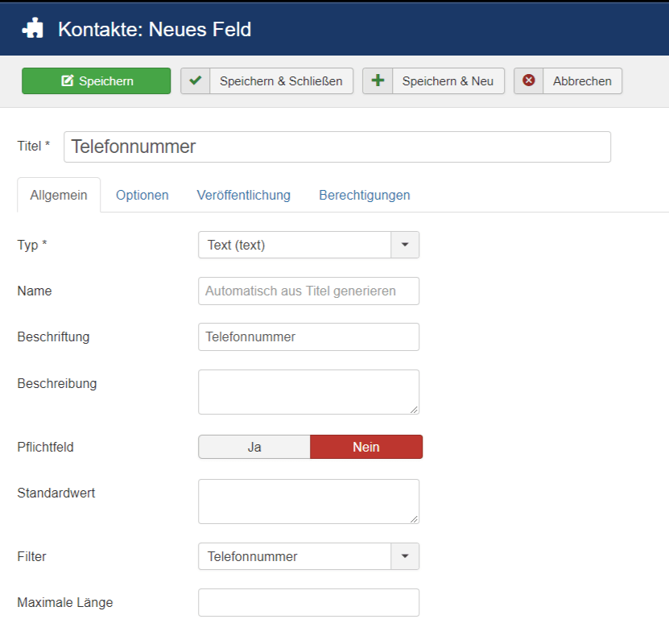Click the Typ * label
The width and height of the screenshot is (669, 644).
click(x=32, y=246)
